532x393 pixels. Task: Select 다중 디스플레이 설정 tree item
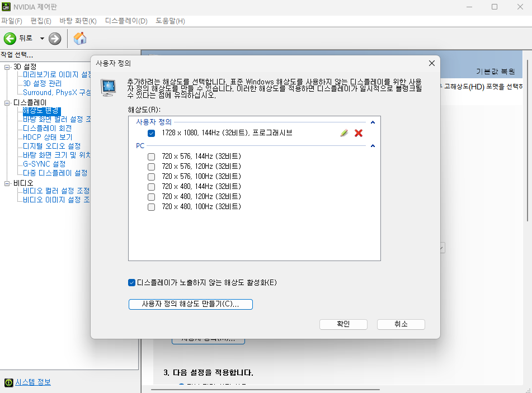tap(55, 173)
